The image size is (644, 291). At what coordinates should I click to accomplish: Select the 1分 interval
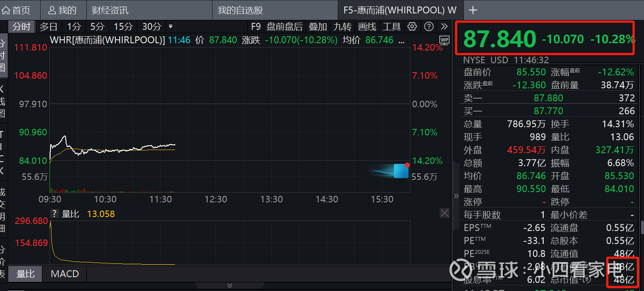click(74, 27)
